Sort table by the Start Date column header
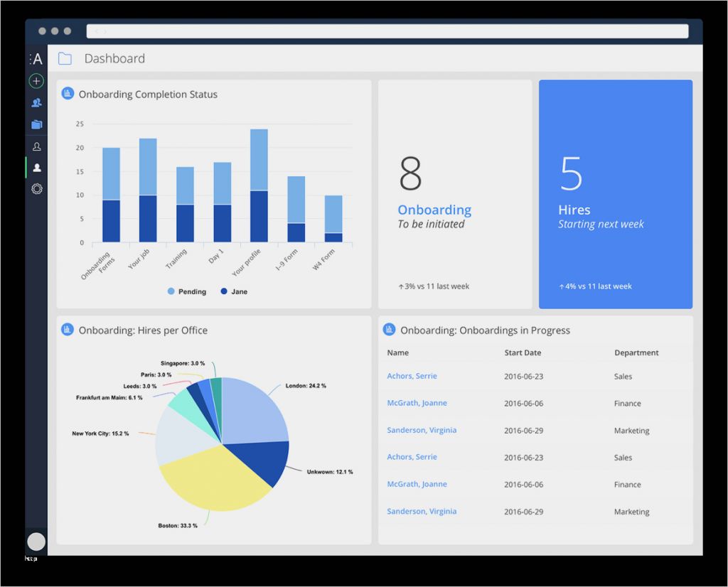Screen dimensions: 728x587 tap(523, 352)
